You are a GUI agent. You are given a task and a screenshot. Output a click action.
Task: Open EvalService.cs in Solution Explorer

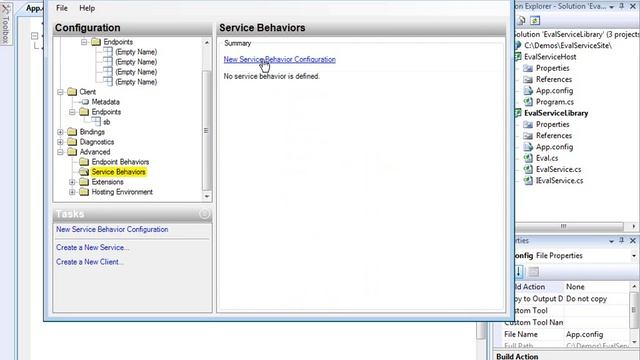click(558, 169)
